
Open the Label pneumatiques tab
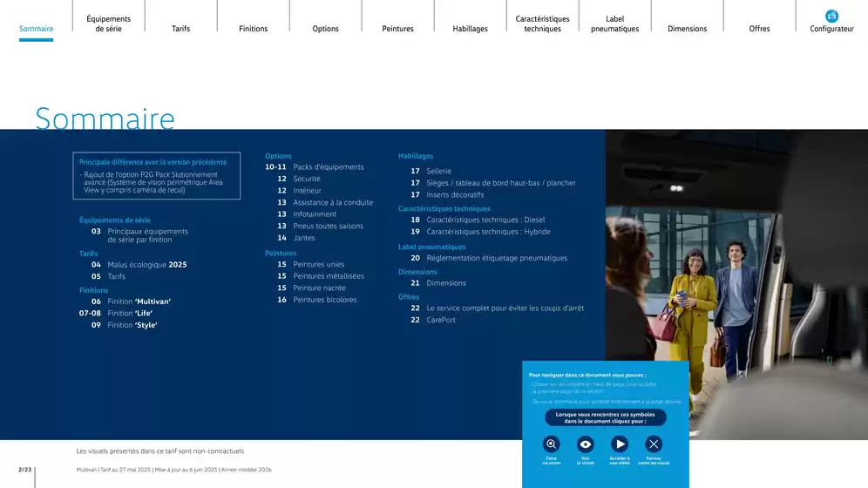614,24
